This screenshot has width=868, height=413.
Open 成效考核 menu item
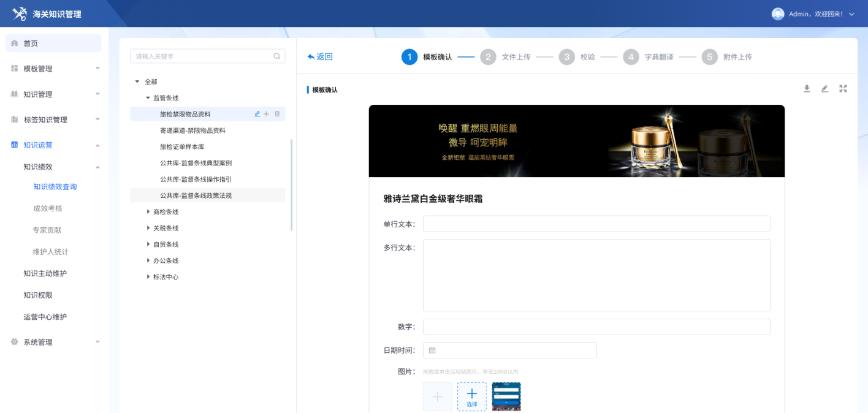coord(48,208)
